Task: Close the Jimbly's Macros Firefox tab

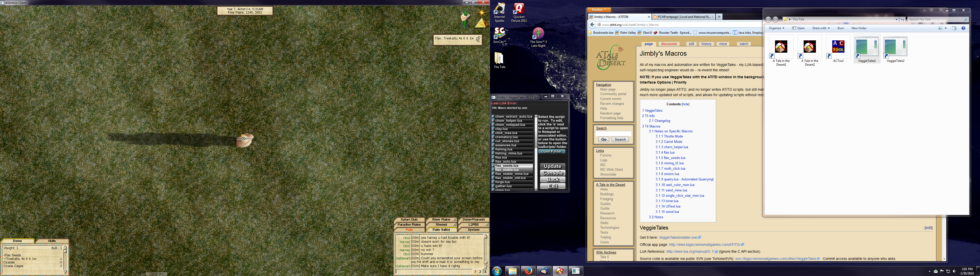Action: coord(649,17)
